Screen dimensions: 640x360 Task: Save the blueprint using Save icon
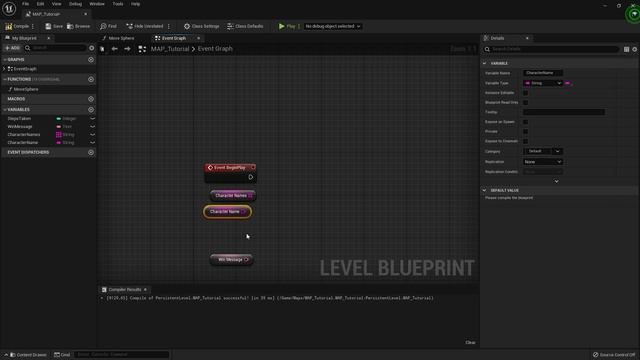54,26
